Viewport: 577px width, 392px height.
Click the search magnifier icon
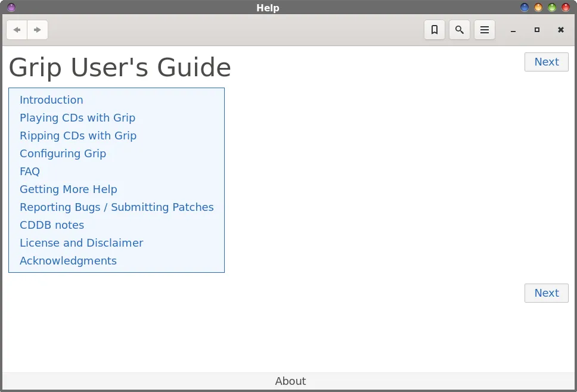click(x=460, y=30)
